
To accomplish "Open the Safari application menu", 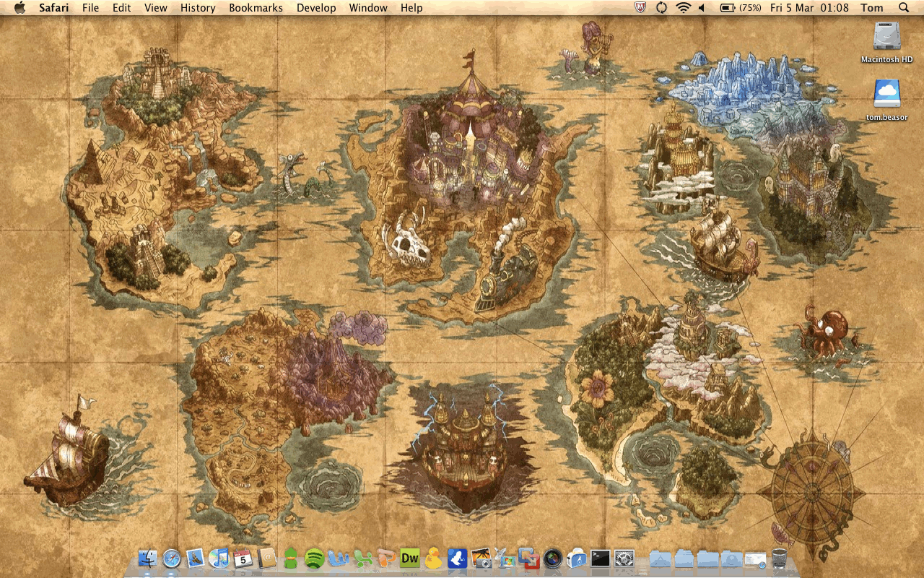I will pyautogui.click(x=54, y=8).
